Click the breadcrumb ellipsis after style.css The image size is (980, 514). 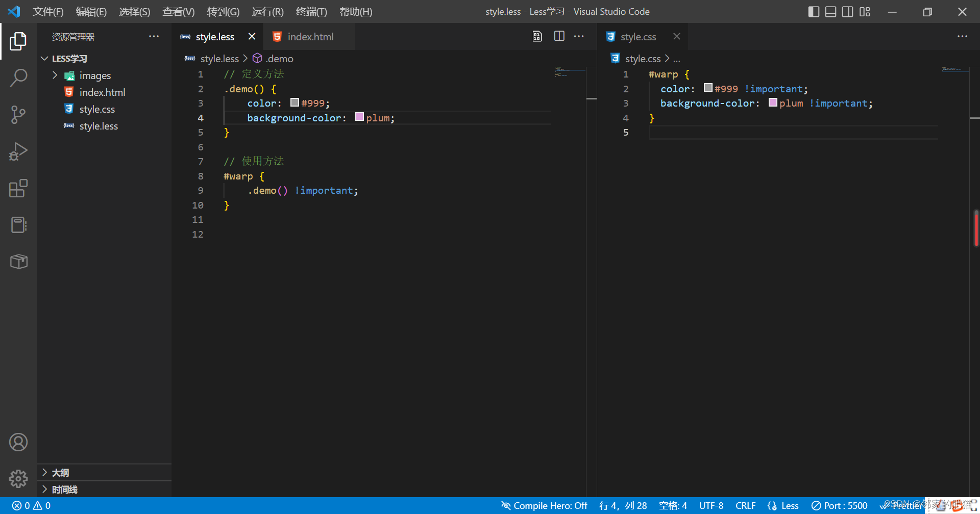coord(677,59)
